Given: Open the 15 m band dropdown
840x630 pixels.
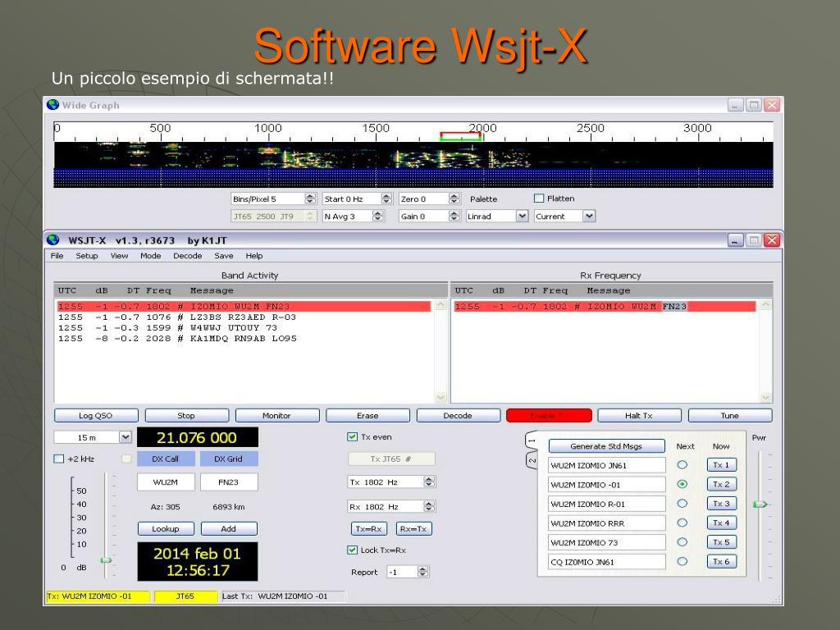Looking at the screenshot, I should click(125, 437).
